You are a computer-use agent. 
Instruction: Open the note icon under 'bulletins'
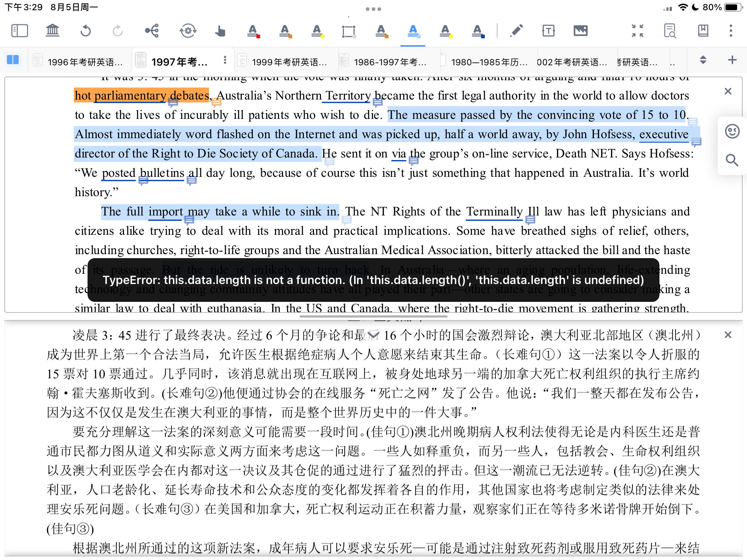point(191,180)
